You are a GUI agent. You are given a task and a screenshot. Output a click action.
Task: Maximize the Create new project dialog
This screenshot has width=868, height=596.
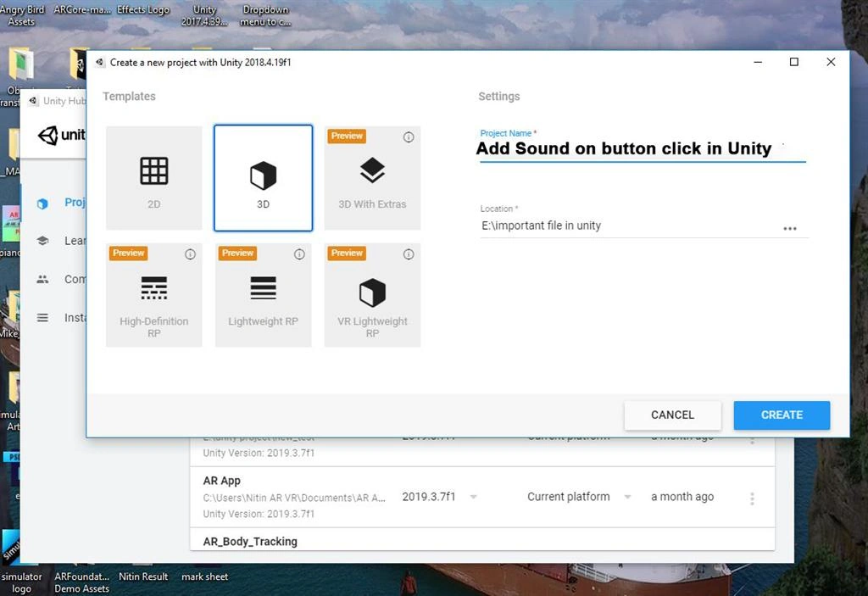pos(793,62)
